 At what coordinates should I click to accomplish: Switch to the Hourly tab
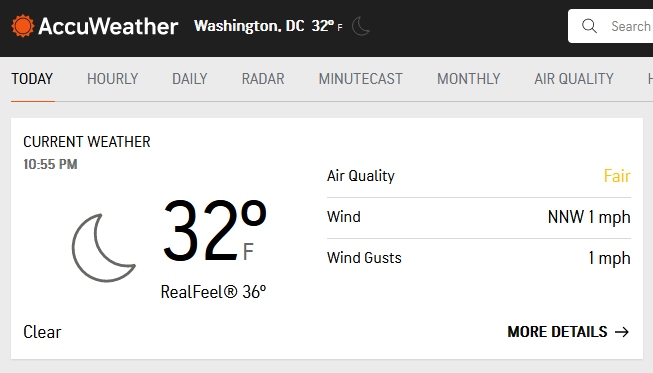coord(112,79)
